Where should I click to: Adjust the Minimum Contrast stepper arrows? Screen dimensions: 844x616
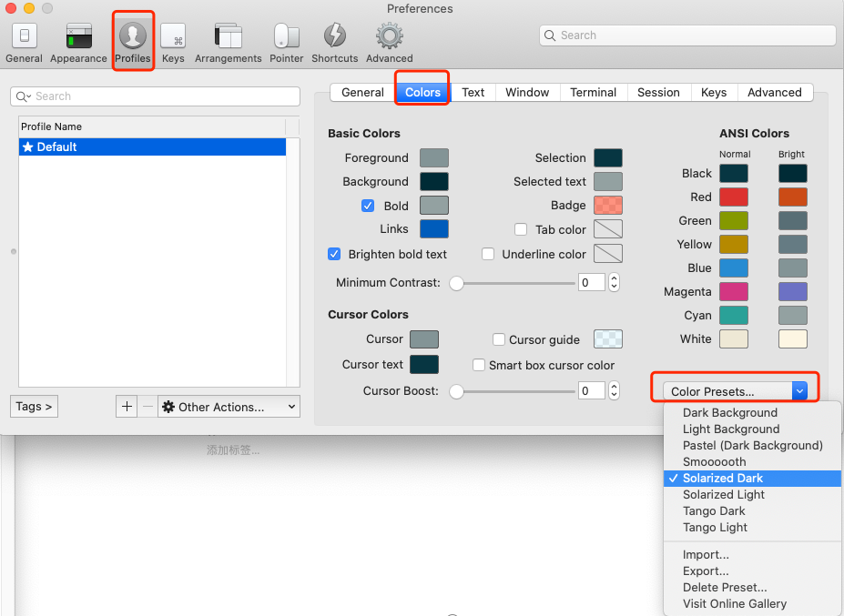pos(615,282)
